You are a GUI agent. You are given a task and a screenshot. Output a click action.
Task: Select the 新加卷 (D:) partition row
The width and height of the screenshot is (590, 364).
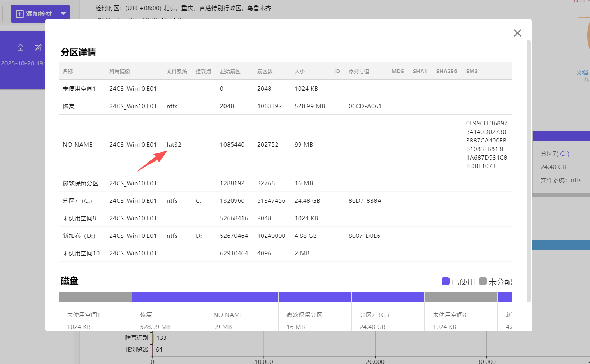point(79,236)
